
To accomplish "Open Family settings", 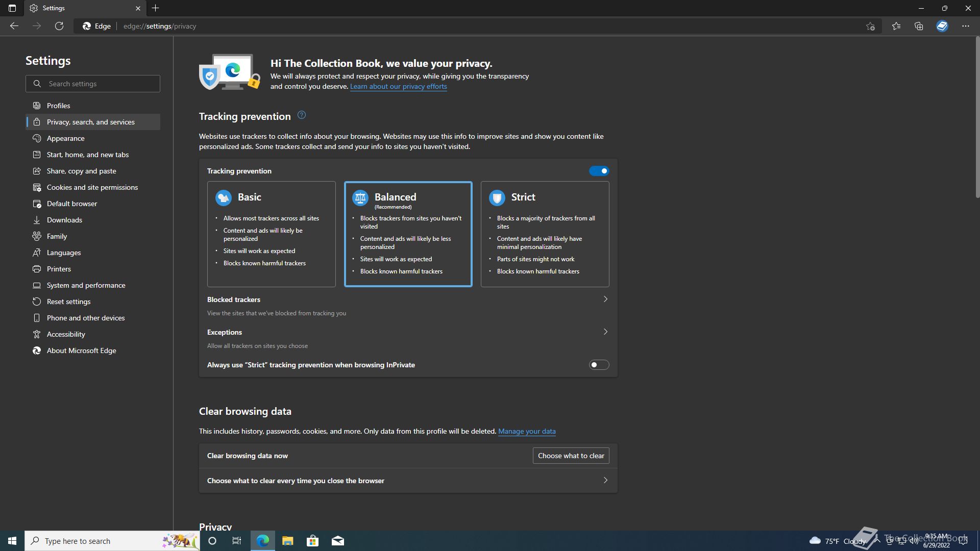I will (x=93, y=236).
